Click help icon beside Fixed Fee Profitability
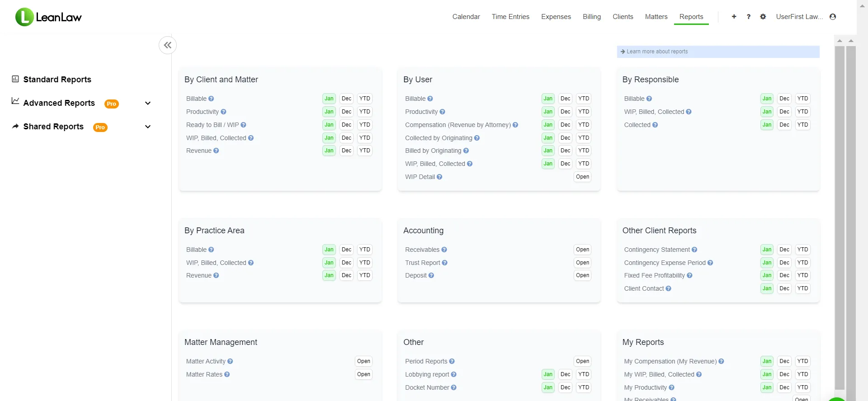This screenshot has width=868, height=401. (689, 275)
